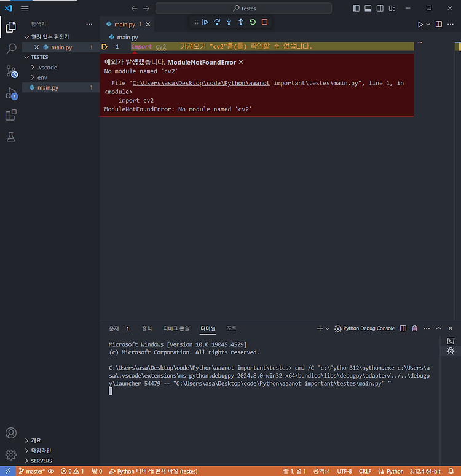Toggle the primary side bar layout icon
This screenshot has height=476, width=461.
point(356,8)
